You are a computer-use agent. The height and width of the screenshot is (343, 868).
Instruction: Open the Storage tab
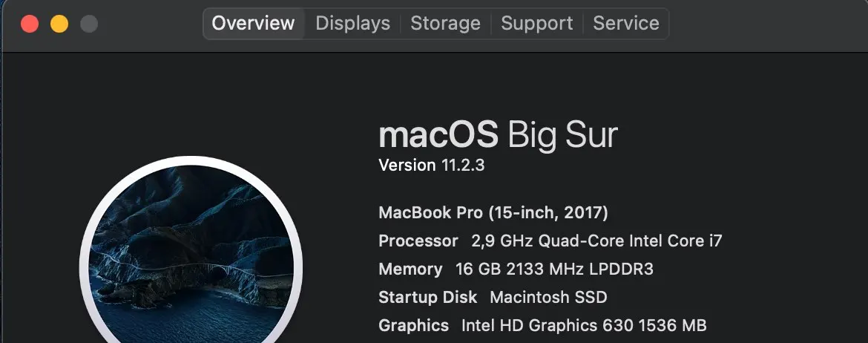coord(445,24)
